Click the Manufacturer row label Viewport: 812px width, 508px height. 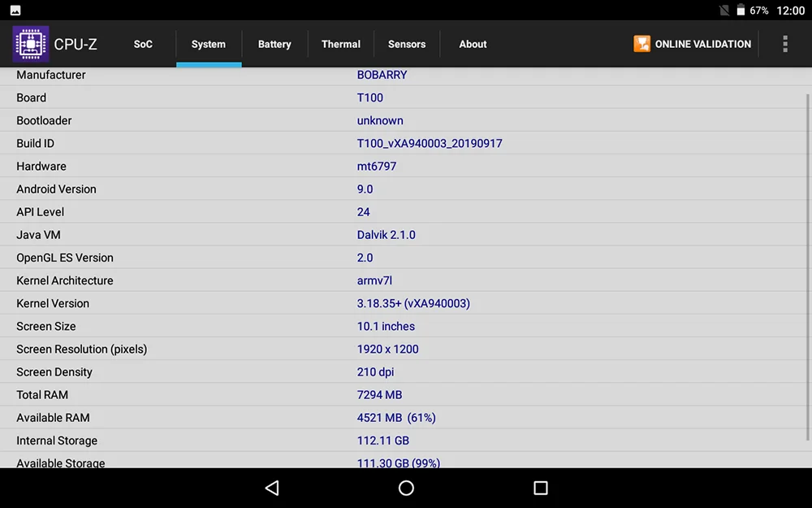[x=50, y=75]
